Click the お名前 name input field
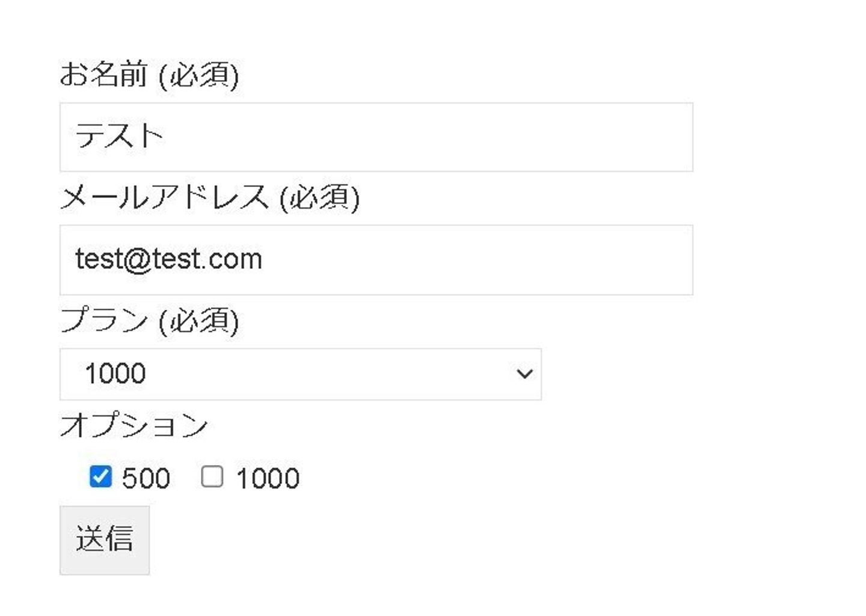The height and width of the screenshot is (616, 866). tap(376, 137)
